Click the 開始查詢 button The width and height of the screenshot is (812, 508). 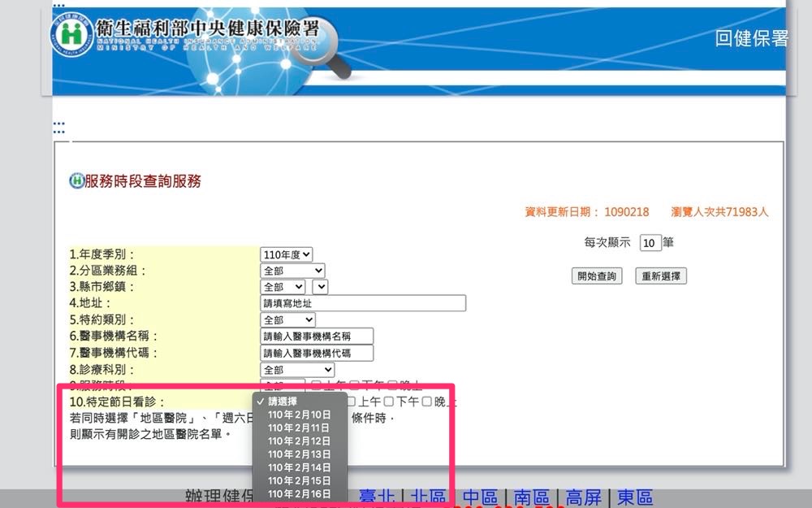[597, 276]
